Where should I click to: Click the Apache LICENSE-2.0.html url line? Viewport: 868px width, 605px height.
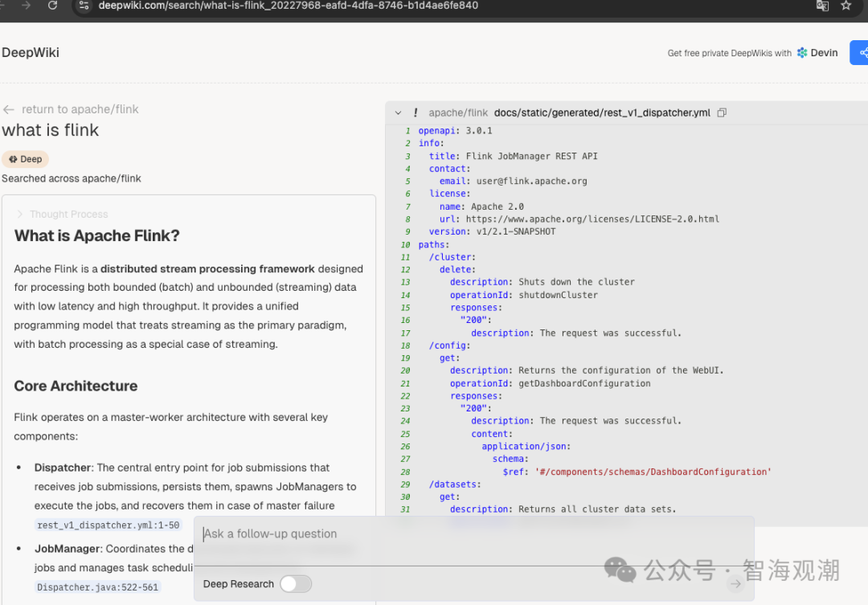click(579, 219)
